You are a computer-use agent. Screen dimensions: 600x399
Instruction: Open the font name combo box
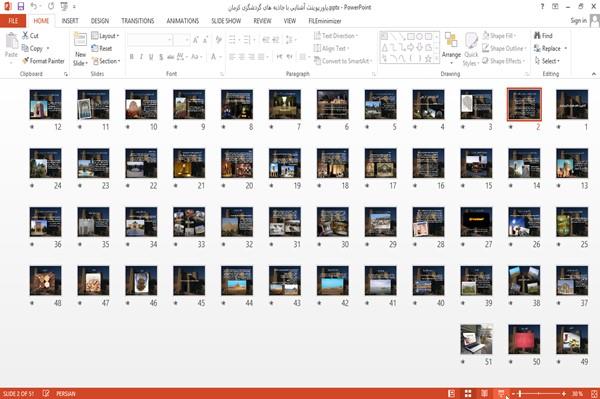(x=150, y=39)
